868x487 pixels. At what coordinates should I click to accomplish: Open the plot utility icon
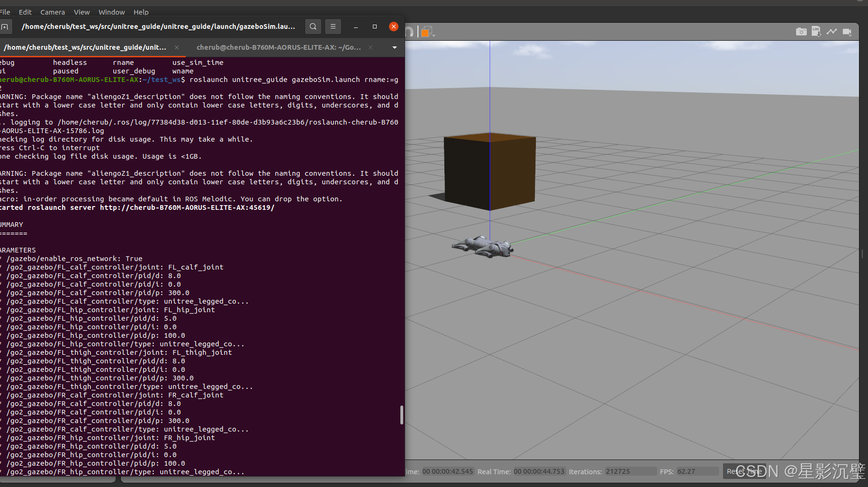pos(832,32)
